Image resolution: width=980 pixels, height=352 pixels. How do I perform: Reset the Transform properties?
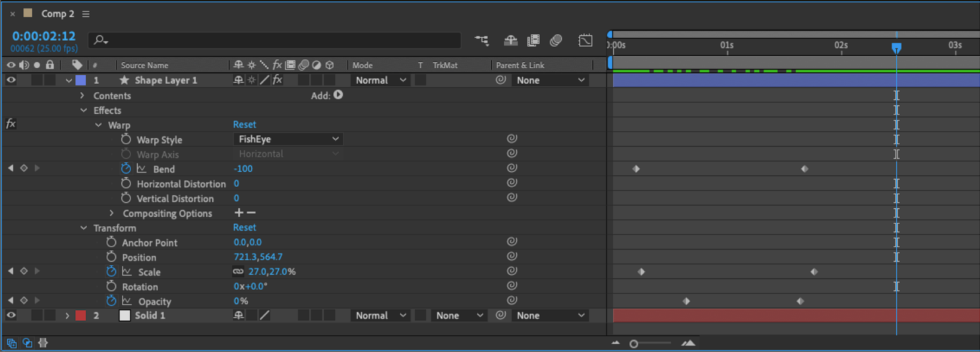click(x=244, y=227)
